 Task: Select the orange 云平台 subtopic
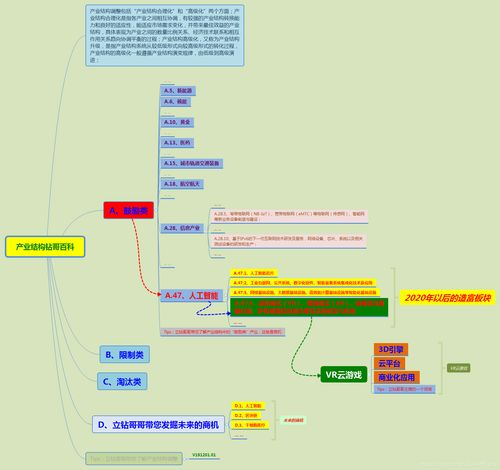pos(389,363)
